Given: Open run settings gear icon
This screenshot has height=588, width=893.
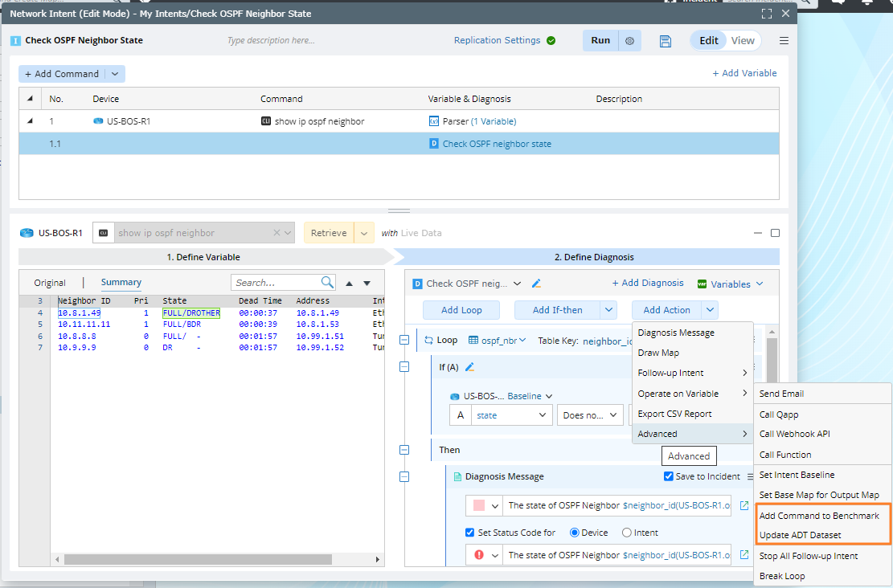Looking at the screenshot, I should [629, 41].
